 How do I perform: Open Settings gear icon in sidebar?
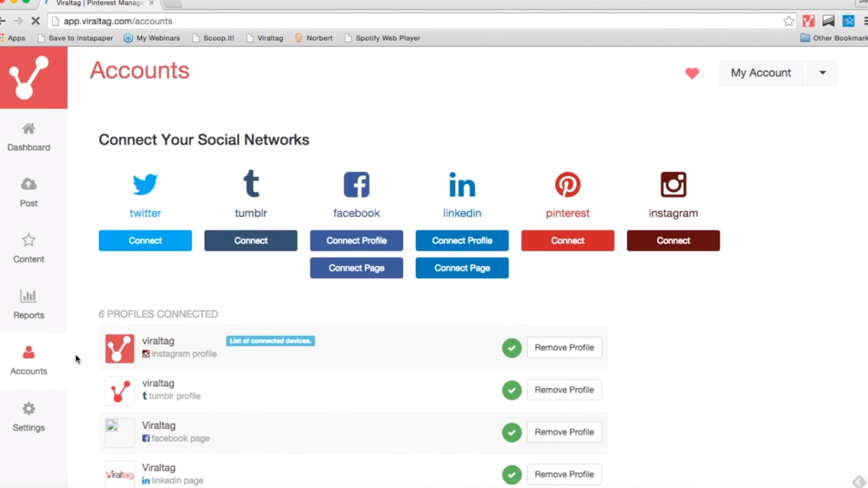[29, 408]
